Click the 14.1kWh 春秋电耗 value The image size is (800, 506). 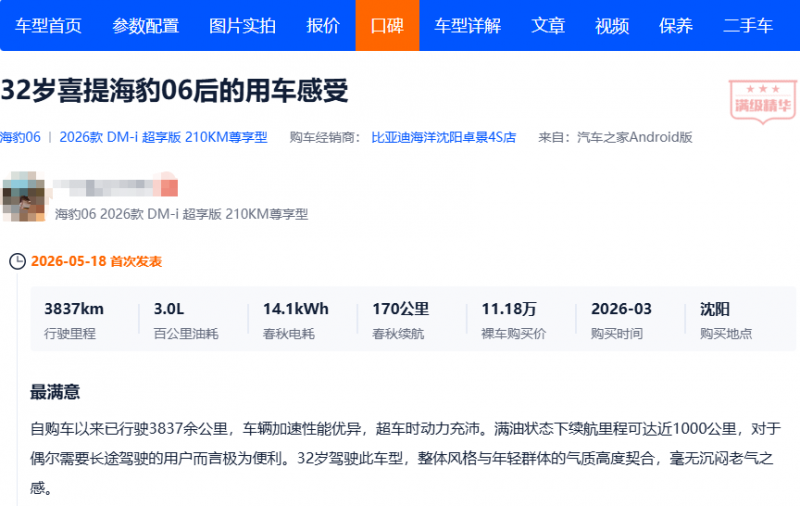pyautogui.click(x=296, y=309)
